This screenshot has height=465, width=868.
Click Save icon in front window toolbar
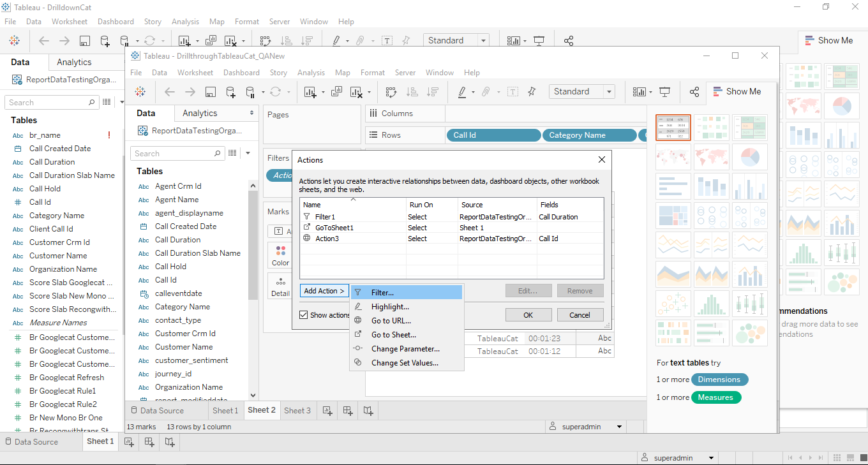210,92
